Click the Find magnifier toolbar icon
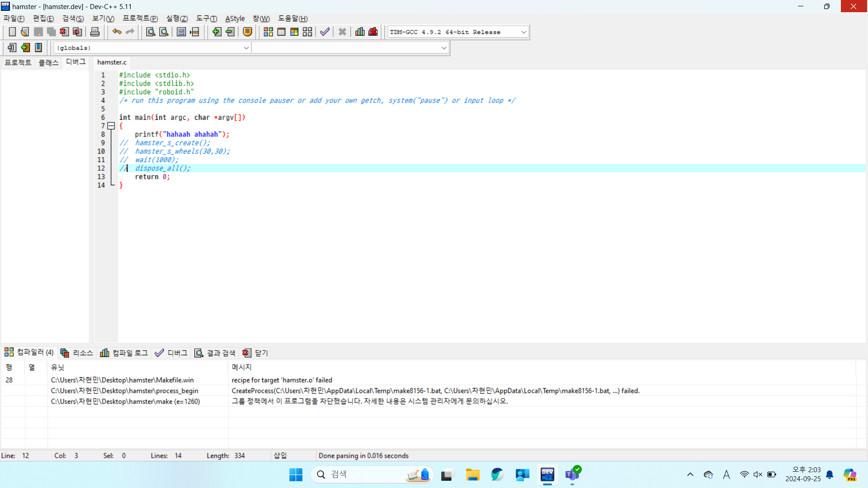 151,32
